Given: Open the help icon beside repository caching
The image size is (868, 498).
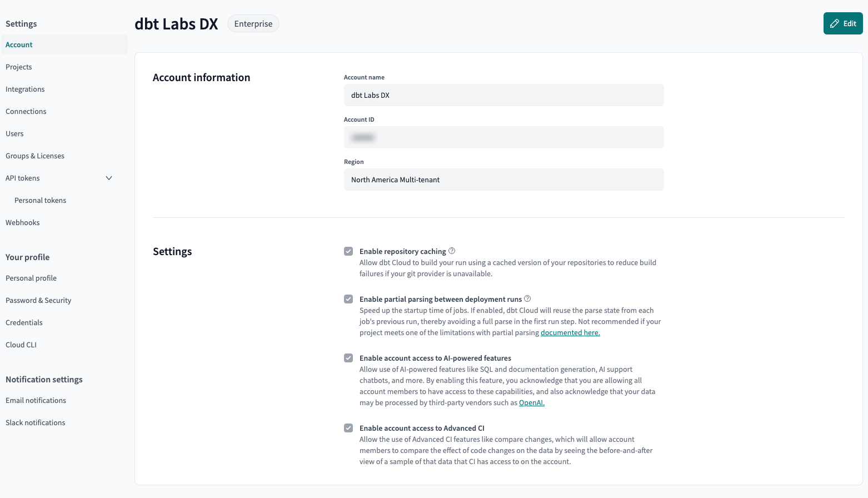Looking at the screenshot, I should point(452,250).
